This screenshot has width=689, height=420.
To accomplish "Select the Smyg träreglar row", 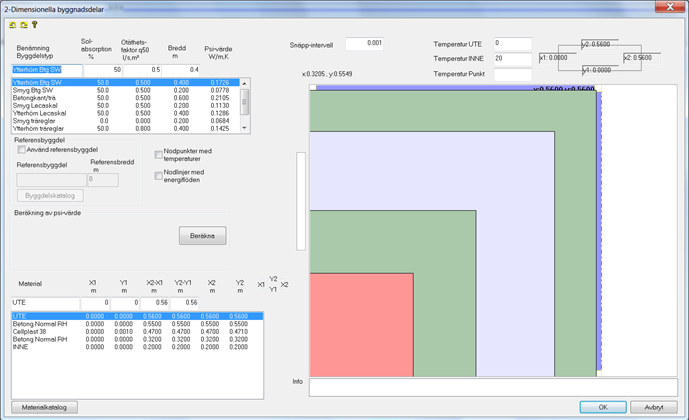I will tap(125, 121).
